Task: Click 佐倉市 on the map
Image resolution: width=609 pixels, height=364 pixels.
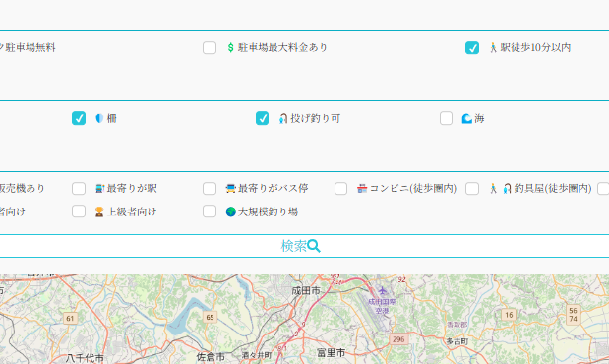Action: click(x=211, y=356)
